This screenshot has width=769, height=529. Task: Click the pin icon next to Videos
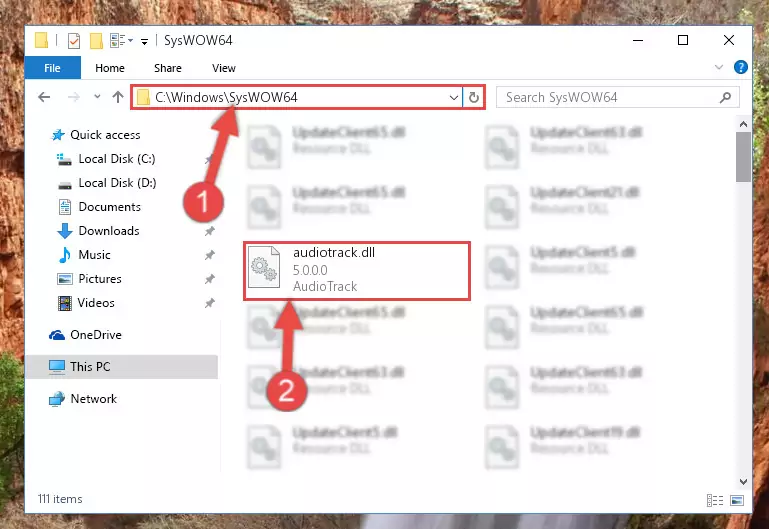pos(209,303)
